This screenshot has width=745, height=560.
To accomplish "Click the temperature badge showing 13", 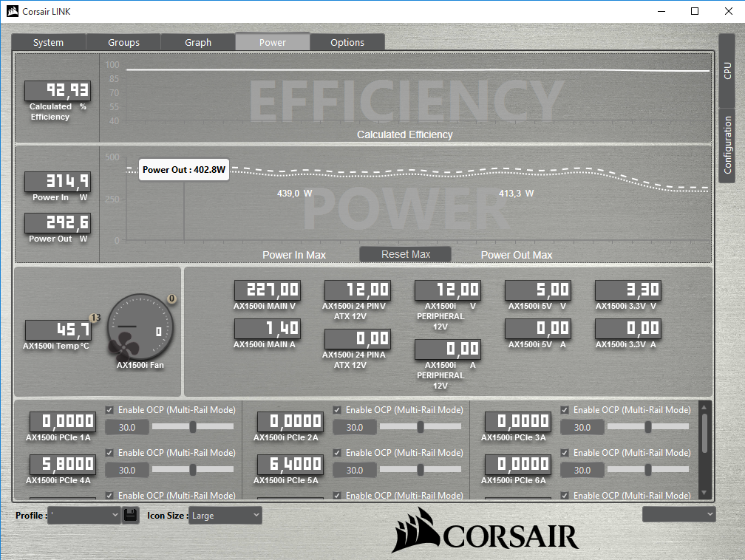I will click(x=95, y=317).
